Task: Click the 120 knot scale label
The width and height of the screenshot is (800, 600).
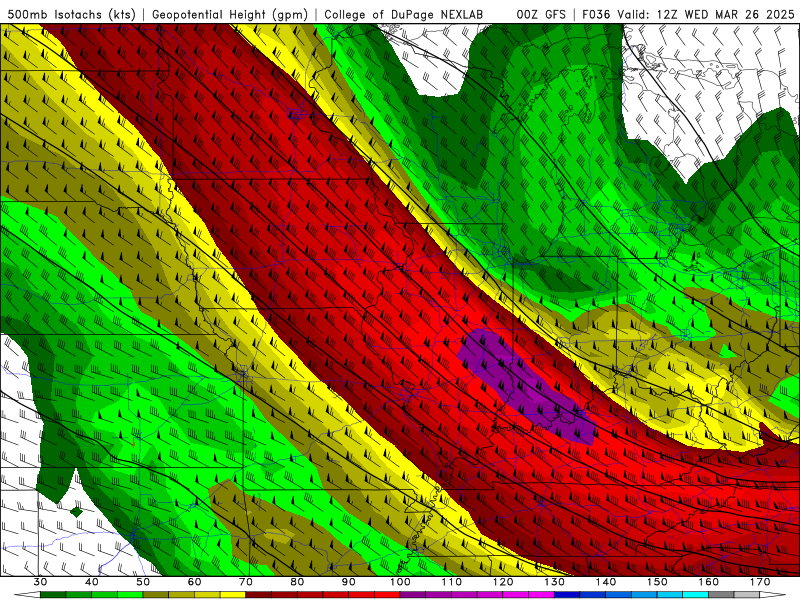Action: pyautogui.click(x=503, y=582)
